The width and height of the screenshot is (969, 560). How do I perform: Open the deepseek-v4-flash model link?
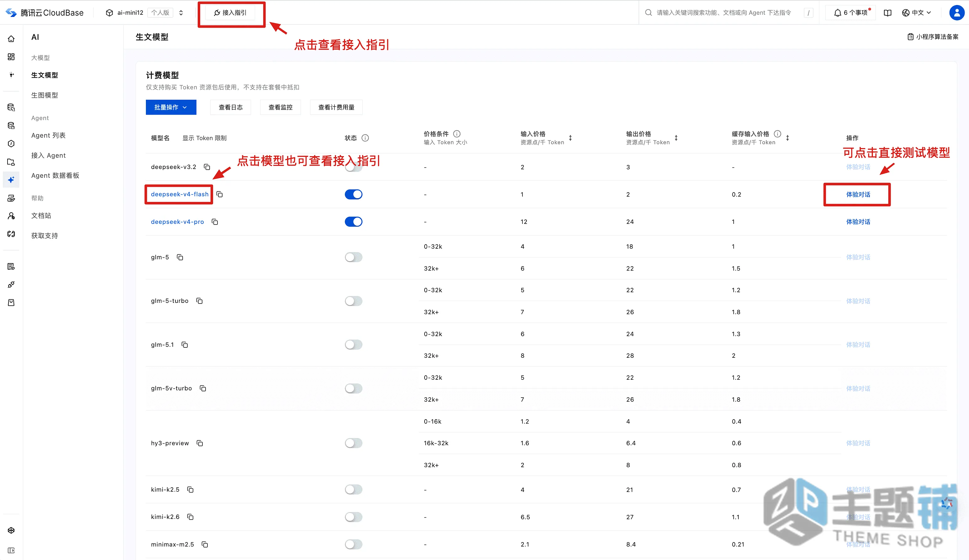click(179, 194)
